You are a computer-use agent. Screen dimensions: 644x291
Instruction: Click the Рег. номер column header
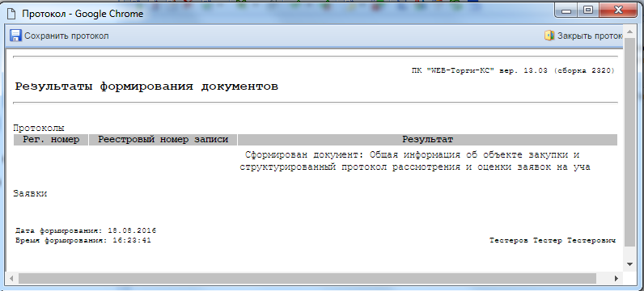pyautogui.click(x=51, y=140)
